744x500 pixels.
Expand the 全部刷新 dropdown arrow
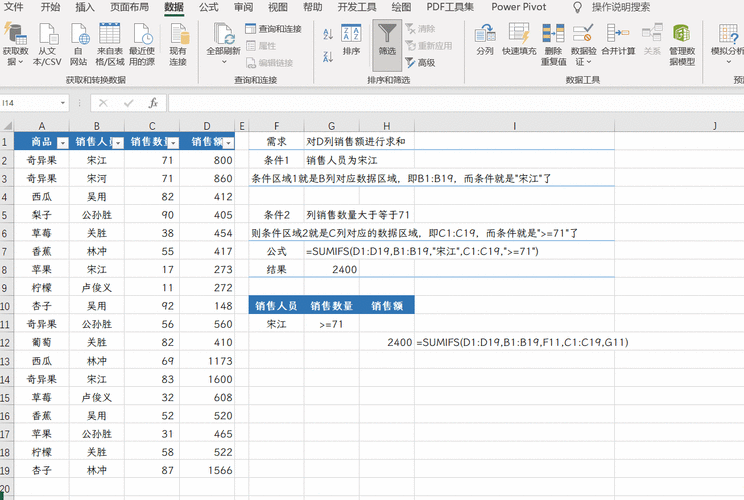[x=224, y=62]
